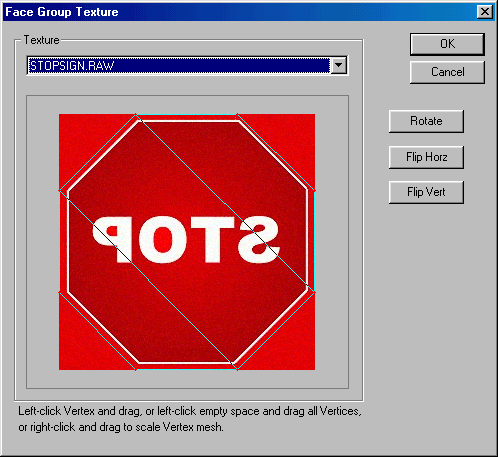Apply Flip Vert to the texture

tap(426, 192)
